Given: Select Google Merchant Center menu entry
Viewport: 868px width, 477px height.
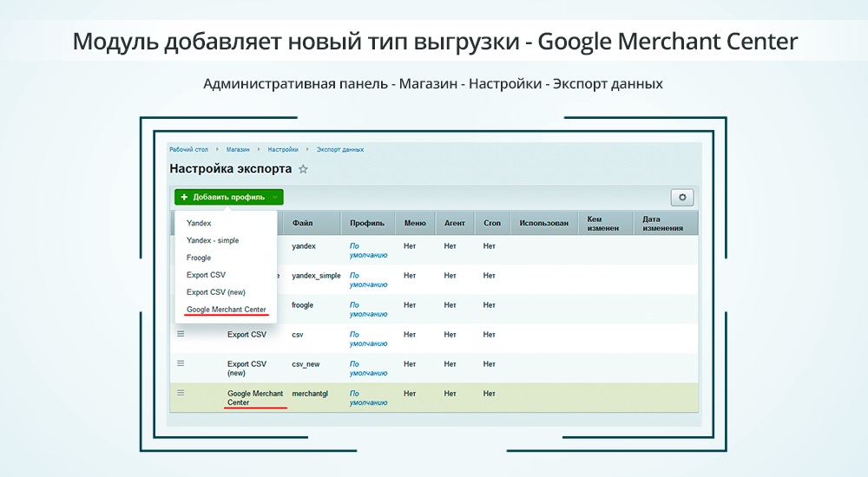Looking at the screenshot, I should pos(227,310).
